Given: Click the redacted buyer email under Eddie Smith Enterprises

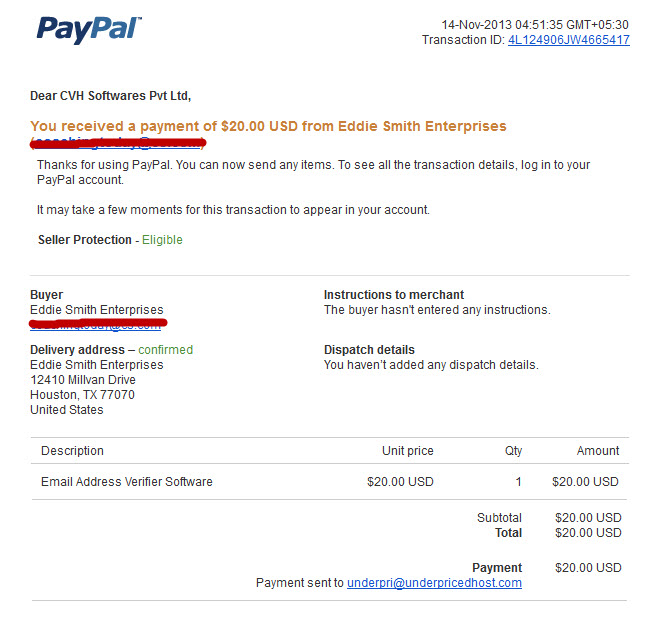Looking at the screenshot, I should click(98, 324).
